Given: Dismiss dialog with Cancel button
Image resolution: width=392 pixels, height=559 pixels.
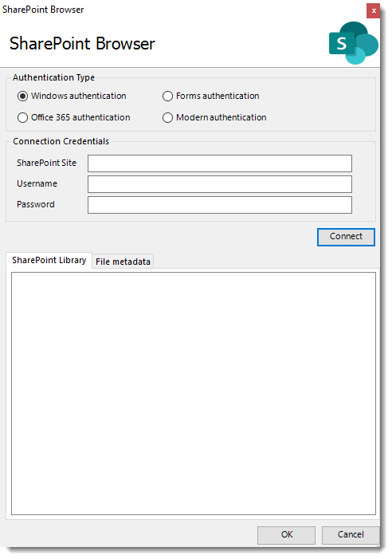Looking at the screenshot, I should coord(351,535).
